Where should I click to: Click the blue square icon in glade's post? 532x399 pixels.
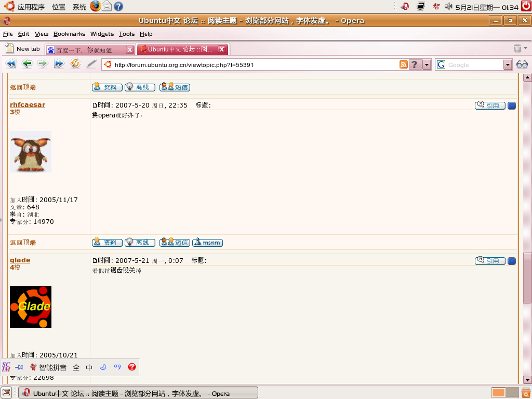[x=512, y=261]
